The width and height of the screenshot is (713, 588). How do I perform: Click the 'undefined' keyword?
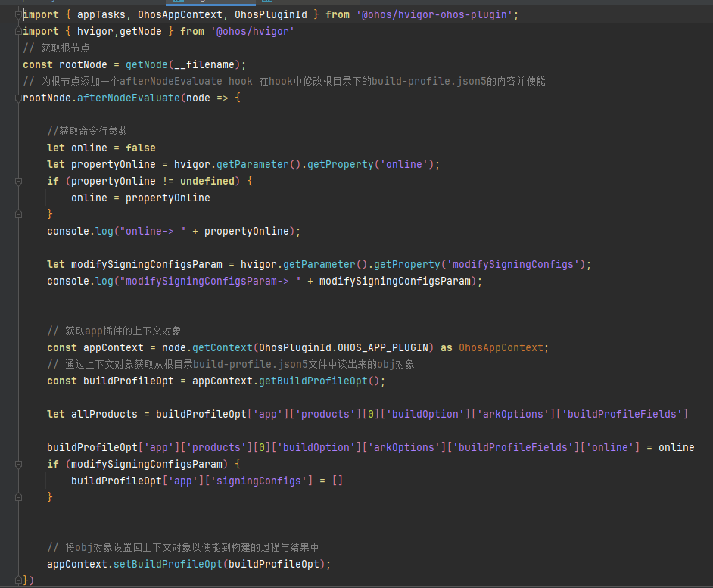pyautogui.click(x=207, y=181)
